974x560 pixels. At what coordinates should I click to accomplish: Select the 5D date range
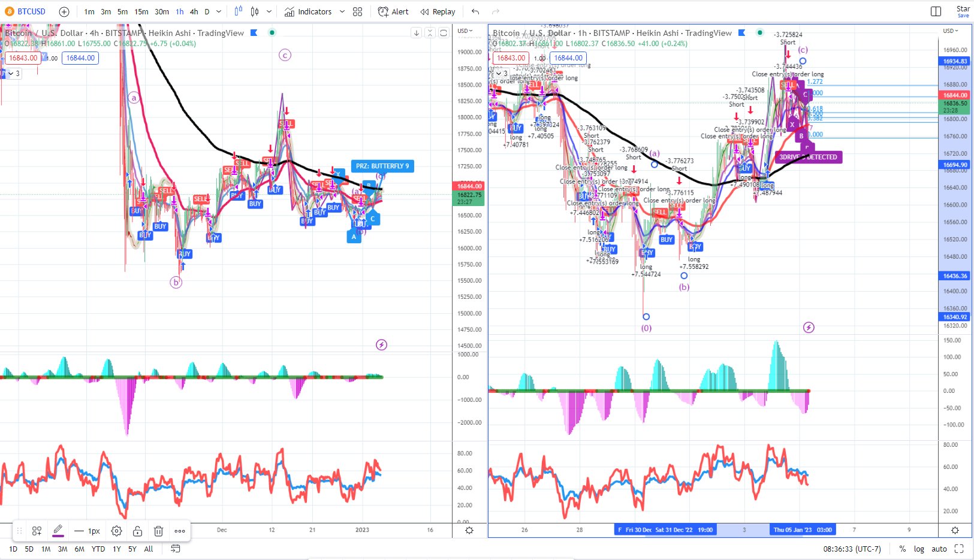(x=29, y=549)
